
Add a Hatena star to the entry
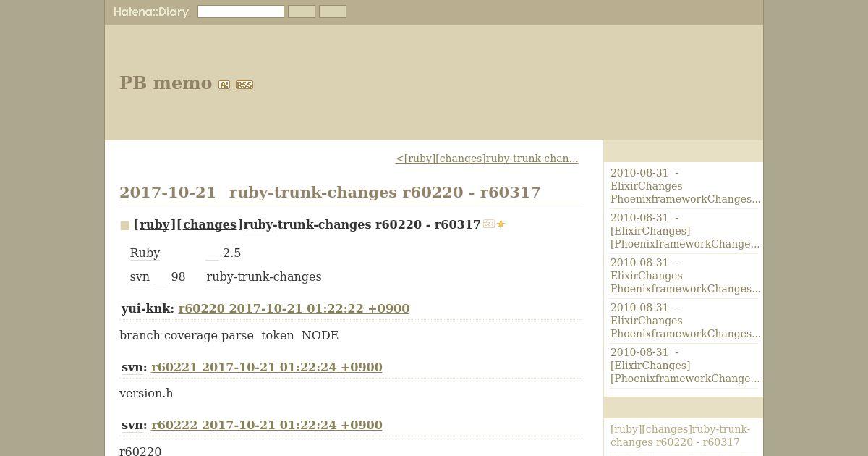coord(501,224)
